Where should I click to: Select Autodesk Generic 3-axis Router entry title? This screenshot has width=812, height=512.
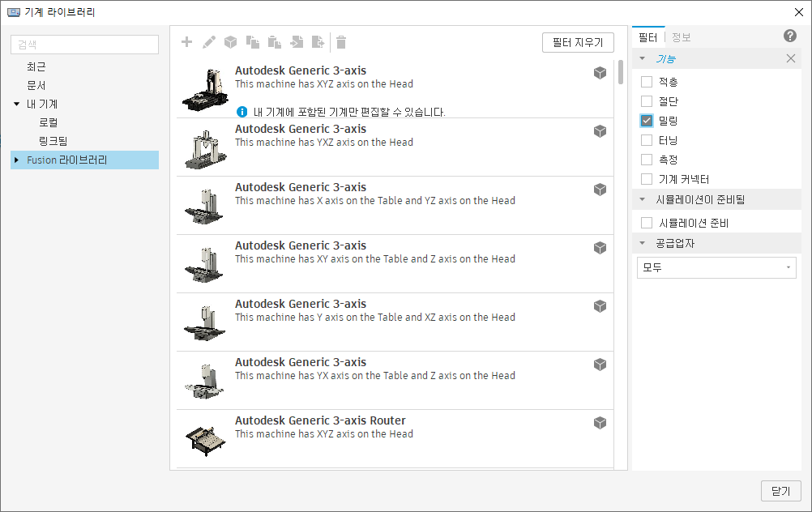320,420
